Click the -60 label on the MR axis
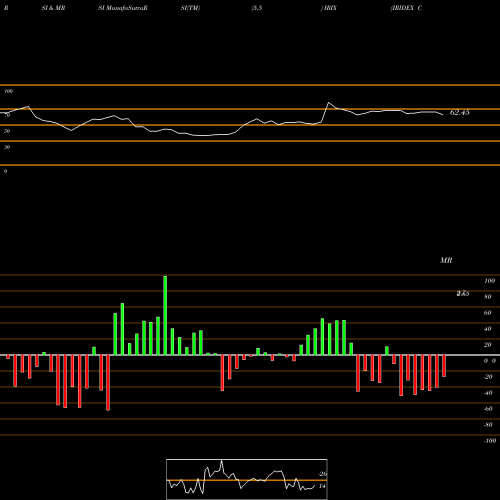 [488, 409]
